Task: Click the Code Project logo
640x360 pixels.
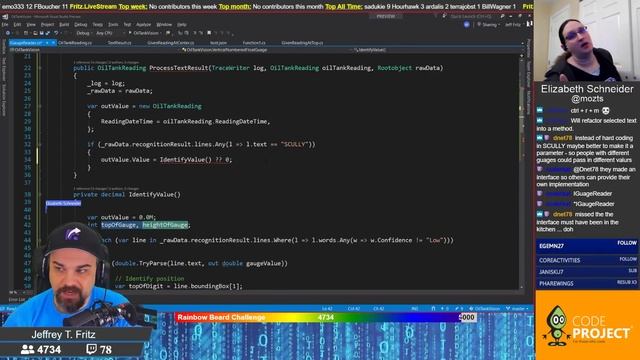Action: [587, 325]
